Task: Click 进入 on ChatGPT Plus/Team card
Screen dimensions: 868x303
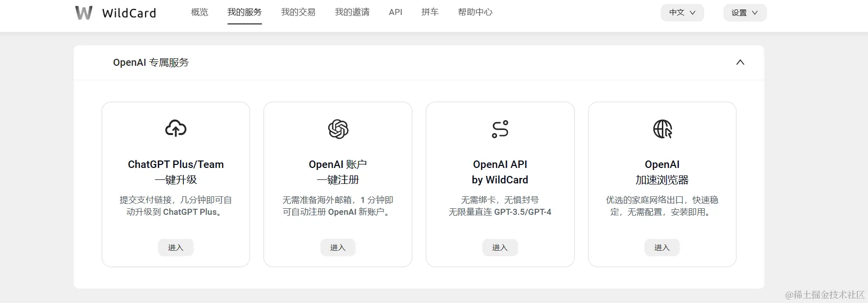Action: click(x=176, y=247)
